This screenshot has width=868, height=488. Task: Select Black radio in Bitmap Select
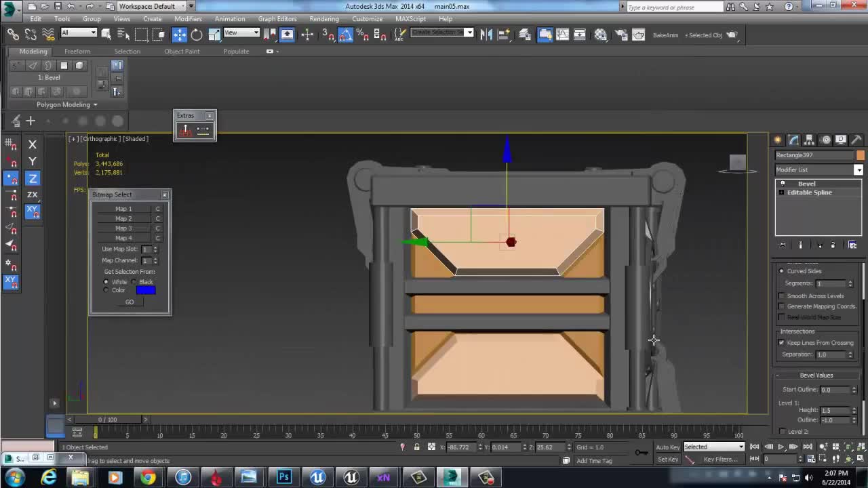coord(133,282)
